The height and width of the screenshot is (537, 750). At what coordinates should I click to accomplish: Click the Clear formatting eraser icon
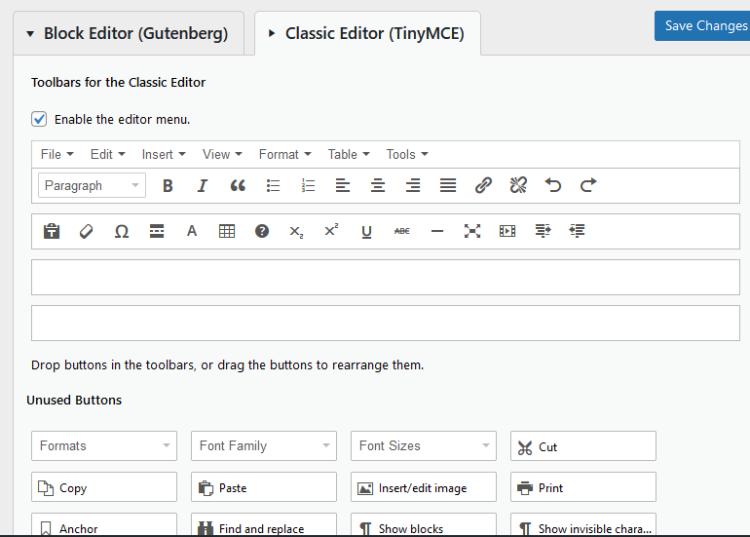point(86,231)
